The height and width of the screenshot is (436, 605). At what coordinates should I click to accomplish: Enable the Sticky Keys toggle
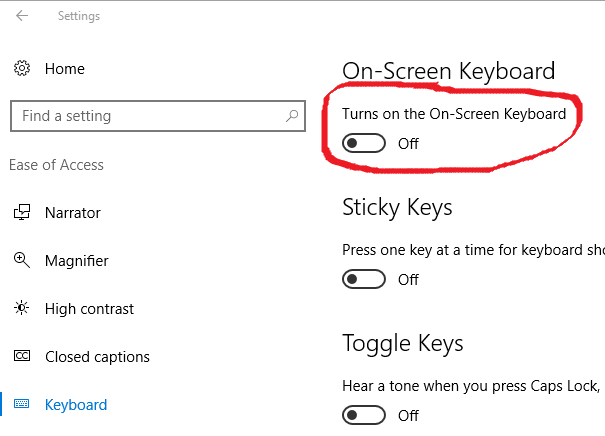pos(363,279)
